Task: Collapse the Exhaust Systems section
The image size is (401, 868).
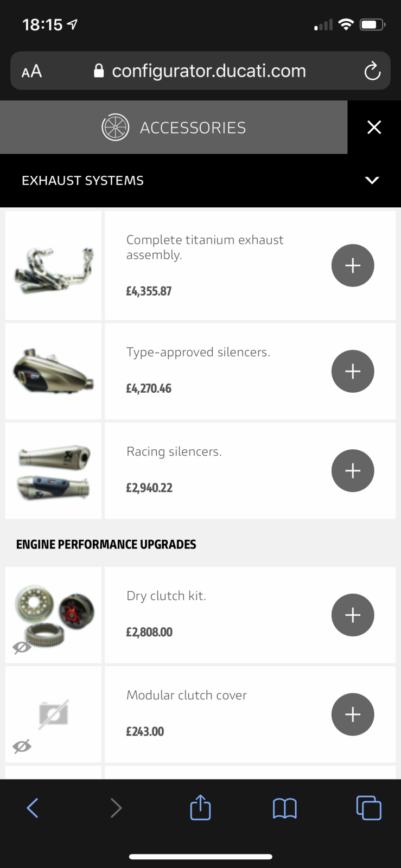Action: coord(372,180)
